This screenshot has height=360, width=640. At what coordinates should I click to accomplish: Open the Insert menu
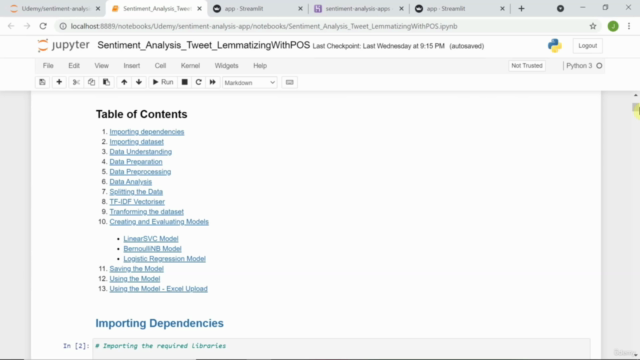pos(132,66)
